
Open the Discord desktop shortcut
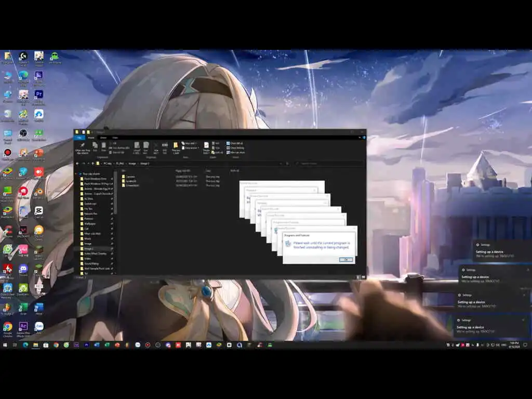pyautogui.click(x=23, y=271)
